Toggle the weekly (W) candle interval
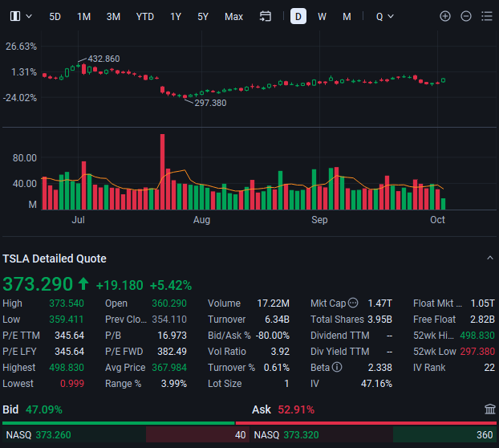 322,17
